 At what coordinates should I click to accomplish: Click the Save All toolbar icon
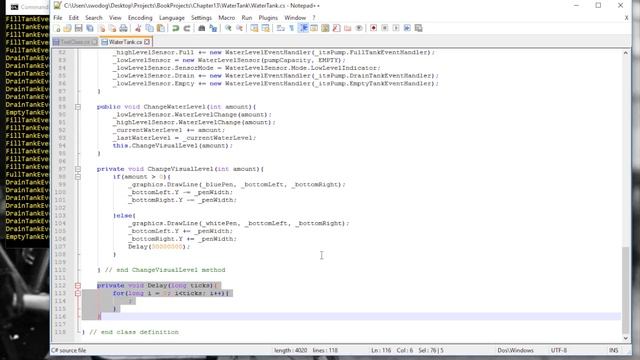[x=90, y=28]
